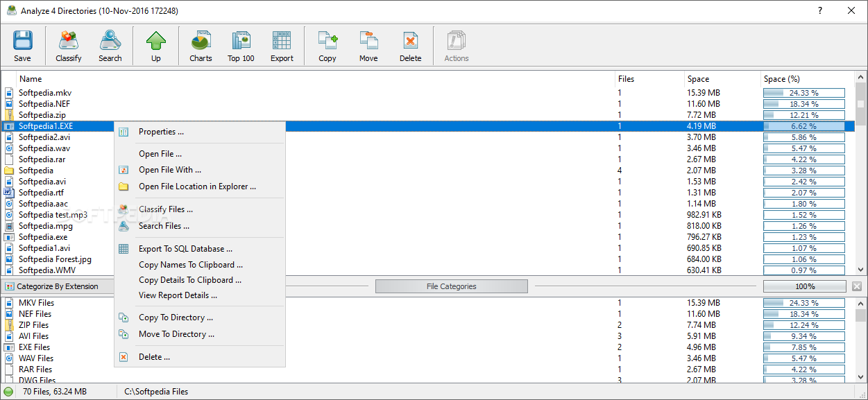Screen dimensions: 868x400
Task: Select the Softpedia.NEF row
Action: 428,104
